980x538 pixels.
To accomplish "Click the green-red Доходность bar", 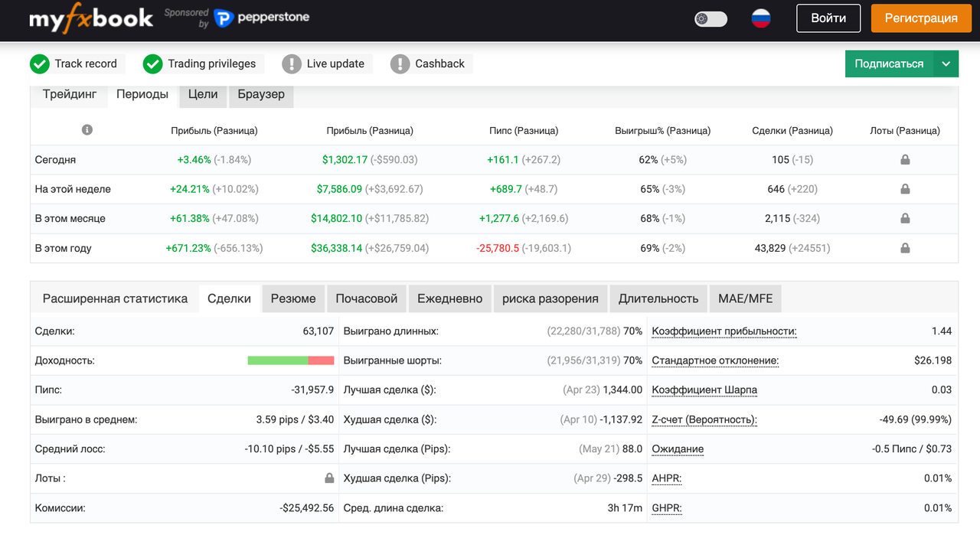I will click(291, 360).
